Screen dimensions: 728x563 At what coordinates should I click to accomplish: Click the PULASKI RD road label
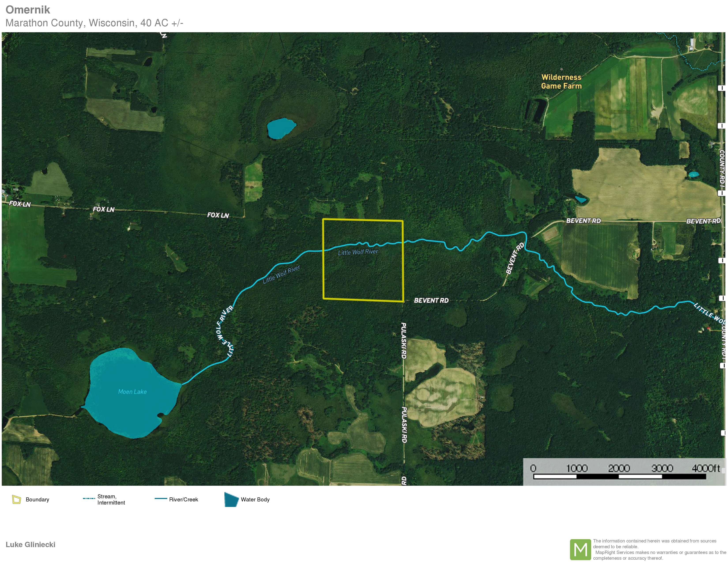pyautogui.click(x=403, y=340)
